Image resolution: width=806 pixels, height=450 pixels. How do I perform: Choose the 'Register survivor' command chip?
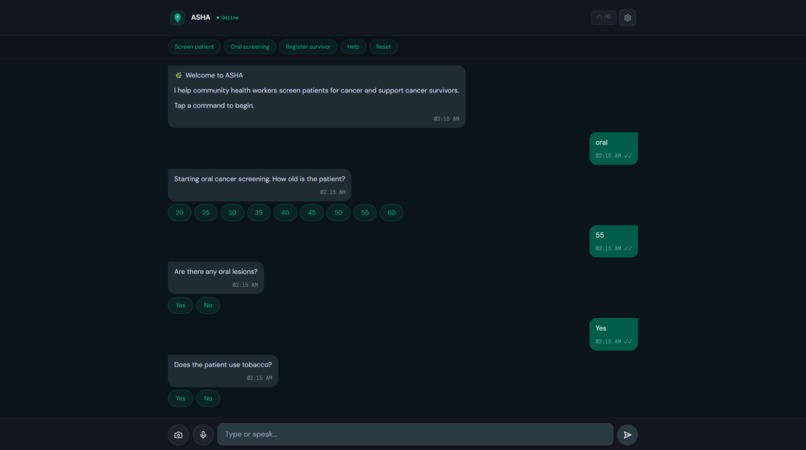coord(308,47)
